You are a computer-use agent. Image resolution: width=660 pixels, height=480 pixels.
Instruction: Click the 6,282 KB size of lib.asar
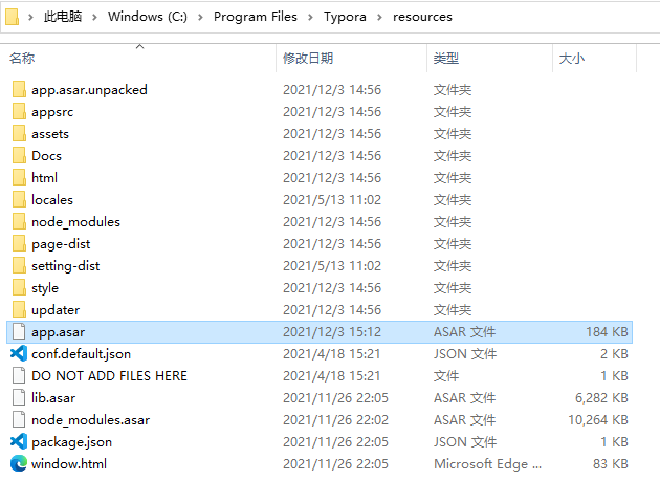point(601,398)
